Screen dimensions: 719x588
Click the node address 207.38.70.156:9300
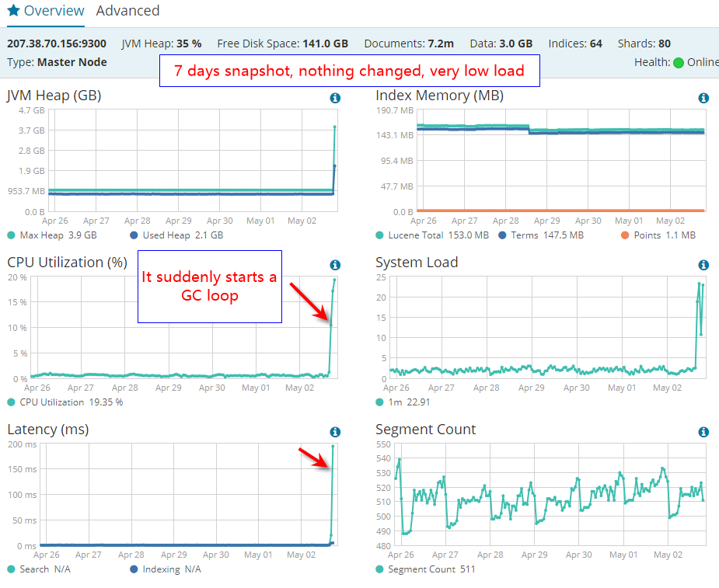57,43
